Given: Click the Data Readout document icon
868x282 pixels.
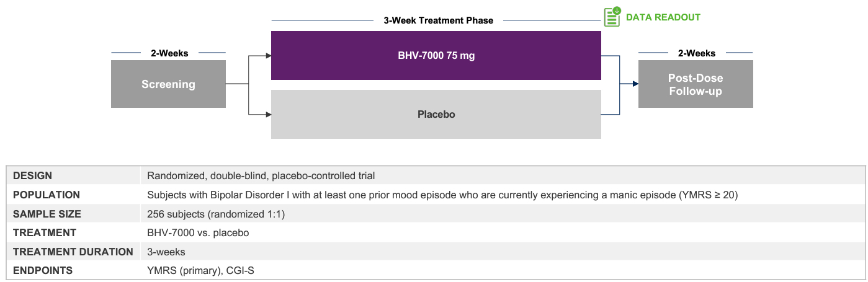Looking at the screenshot, I should coord(612,17).
